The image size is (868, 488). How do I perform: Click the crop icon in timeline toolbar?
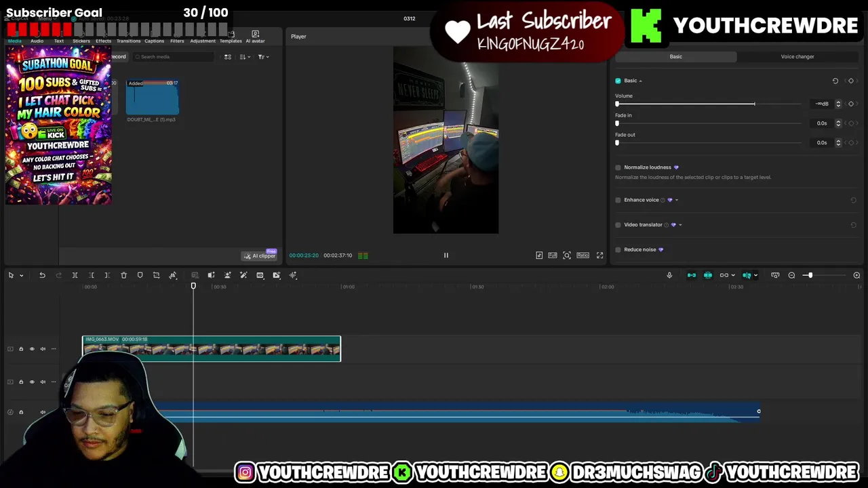click(156, 275)
